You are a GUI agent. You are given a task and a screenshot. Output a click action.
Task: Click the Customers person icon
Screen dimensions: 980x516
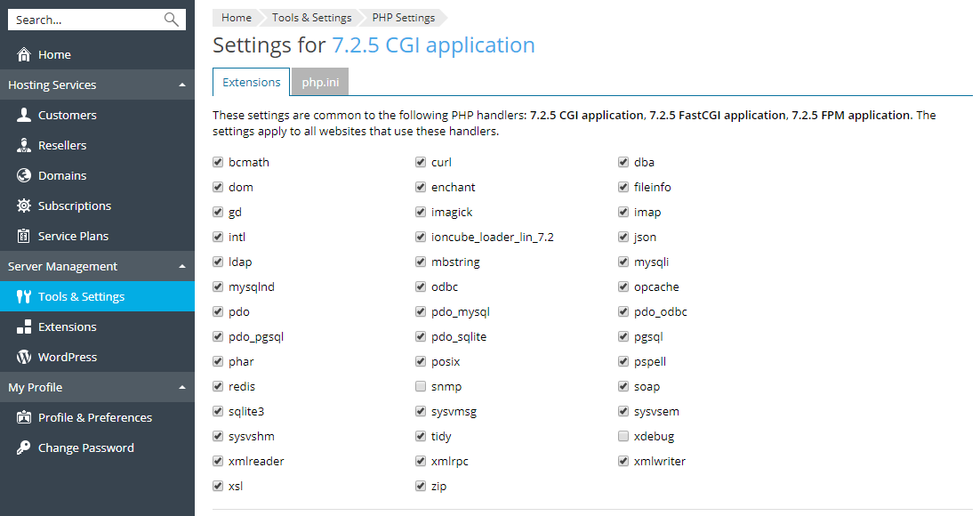pyautogui.click(x=24, y=116)
